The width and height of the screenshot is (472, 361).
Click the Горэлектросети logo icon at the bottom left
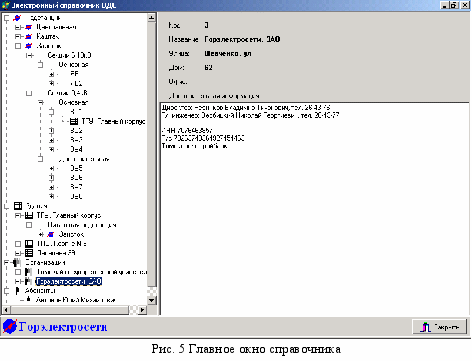tap(10, 327)
